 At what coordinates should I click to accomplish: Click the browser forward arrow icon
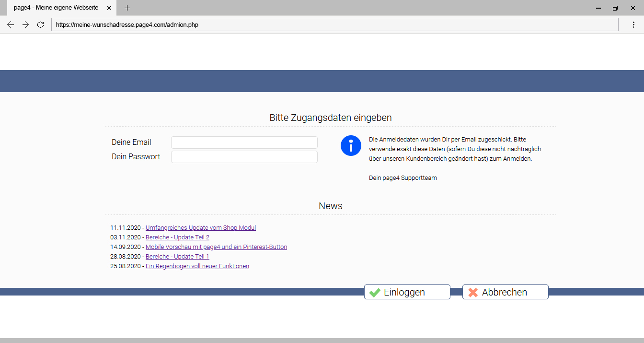[x=26, y=24]
